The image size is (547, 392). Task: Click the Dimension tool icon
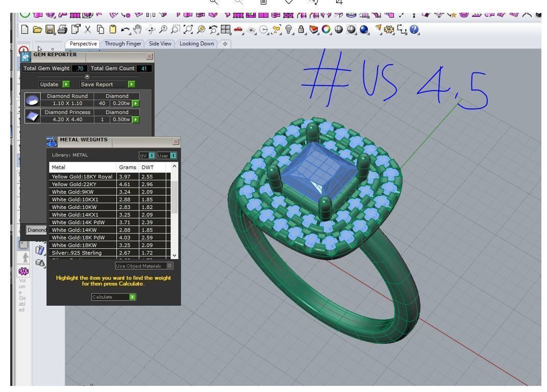click(402, 30)
